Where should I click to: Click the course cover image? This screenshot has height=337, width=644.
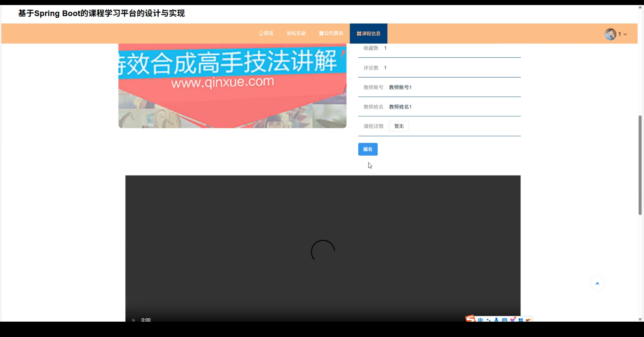click(x=232, y=86)
